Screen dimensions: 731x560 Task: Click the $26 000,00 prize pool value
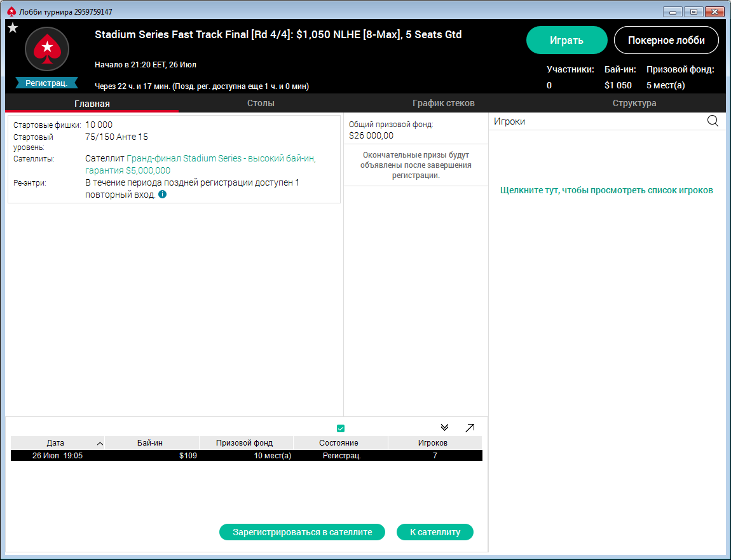pos(371,135)
